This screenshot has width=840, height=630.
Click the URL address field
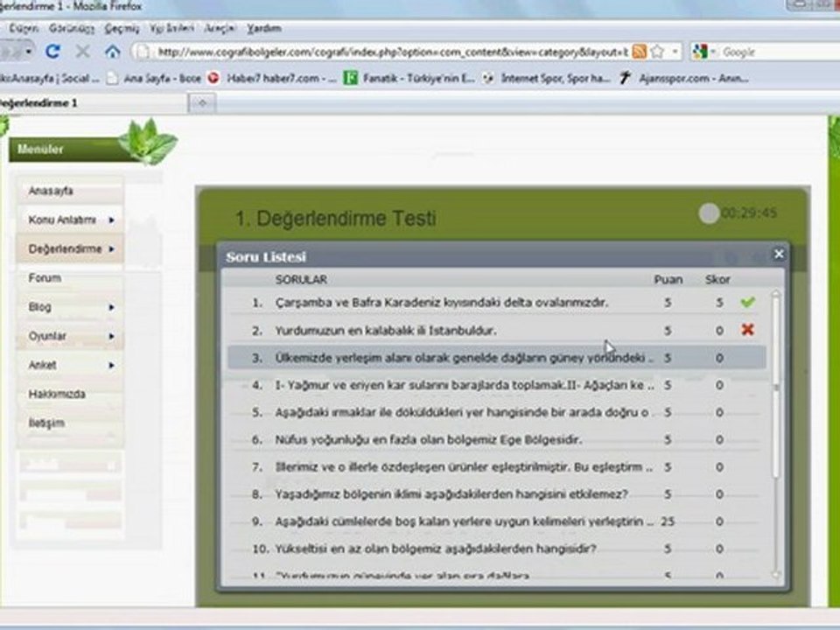point(392,52)
